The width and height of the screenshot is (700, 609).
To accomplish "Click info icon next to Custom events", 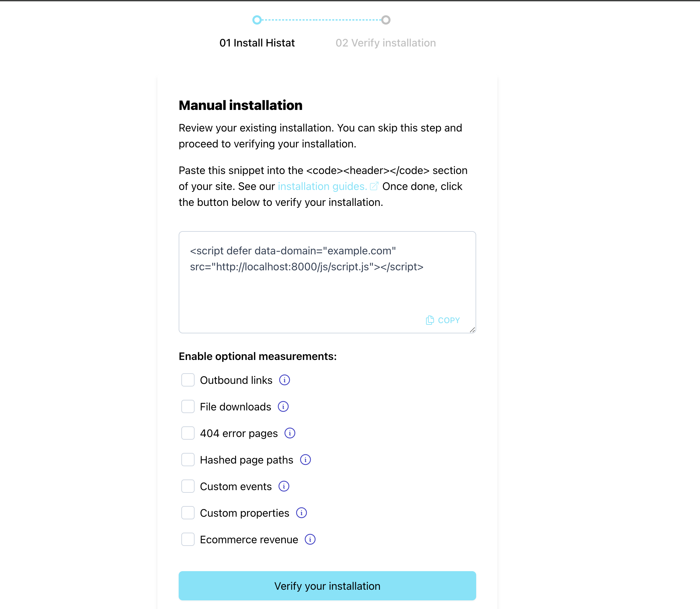I will (284, 486).
